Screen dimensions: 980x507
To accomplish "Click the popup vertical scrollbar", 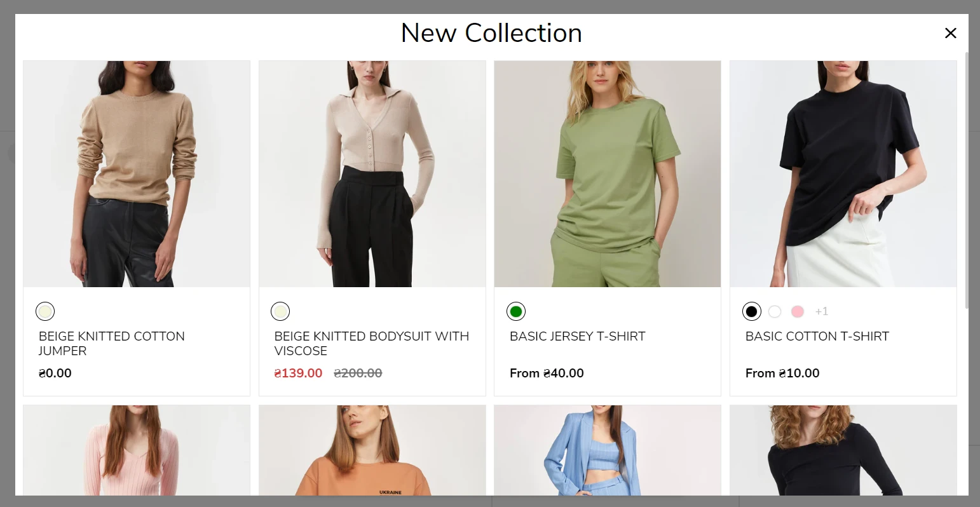I will click(967, 180).
